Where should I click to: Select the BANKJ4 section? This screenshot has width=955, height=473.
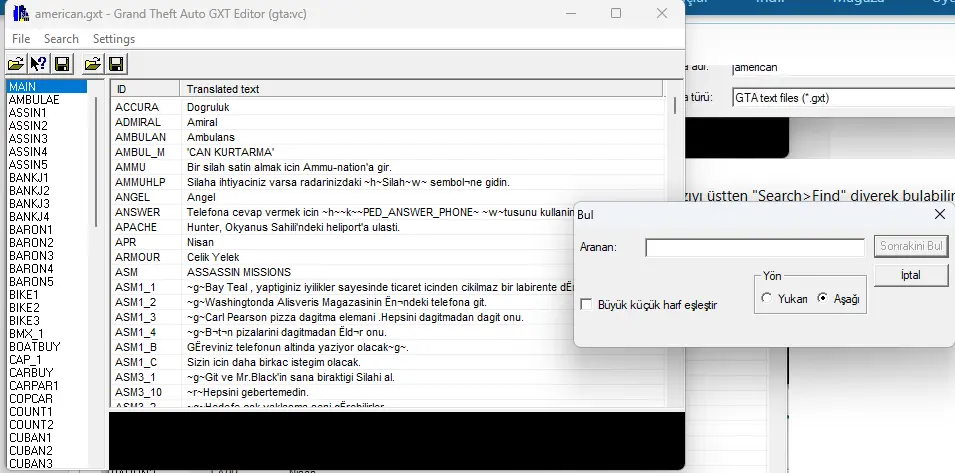[x=47, y=217]
